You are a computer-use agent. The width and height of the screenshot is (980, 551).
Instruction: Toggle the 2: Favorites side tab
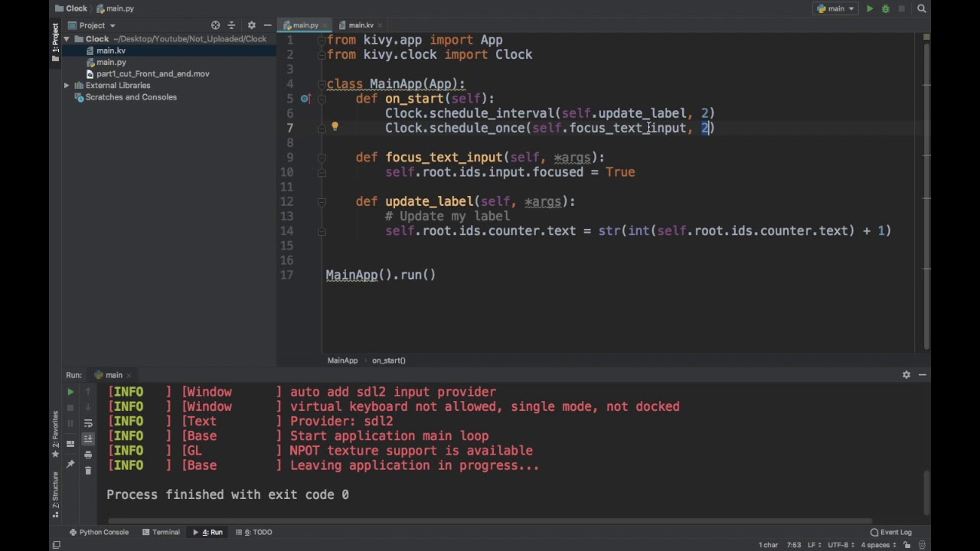(x=55, y=435)
